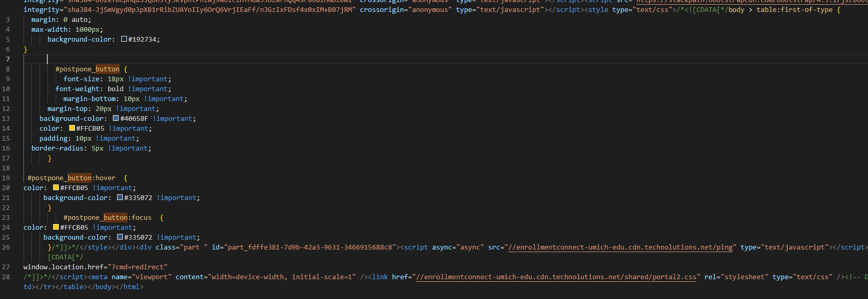Click the closing brace on line 17
Screen dimensions: 868x299
(49, 158)
